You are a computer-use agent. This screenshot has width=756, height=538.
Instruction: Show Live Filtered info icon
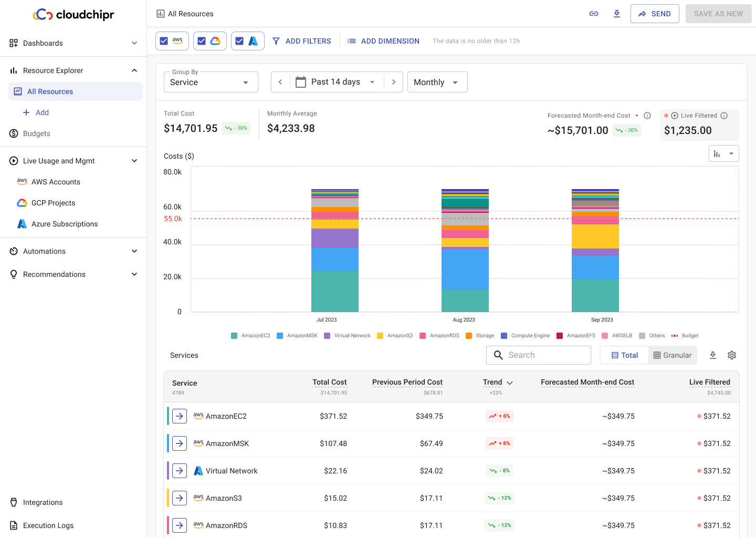click(724, 116)
